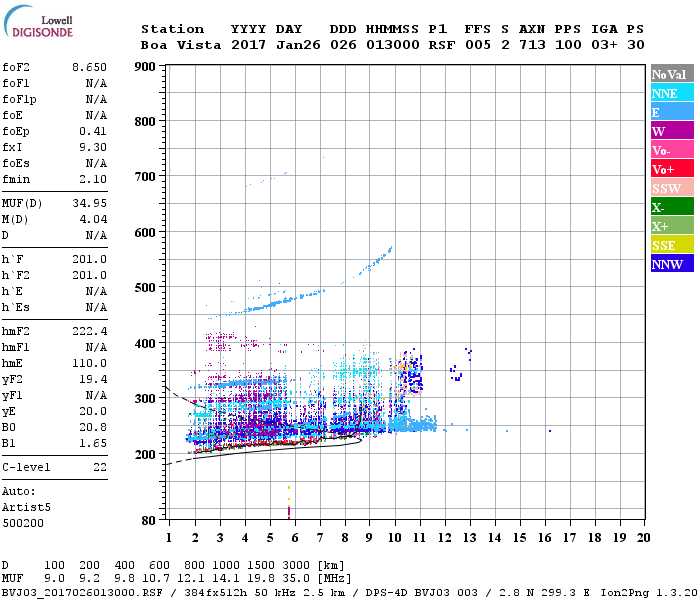The image size is (700, 600).
Task: Click the X+ light green legend entry
Action: (x=669, y=226)
